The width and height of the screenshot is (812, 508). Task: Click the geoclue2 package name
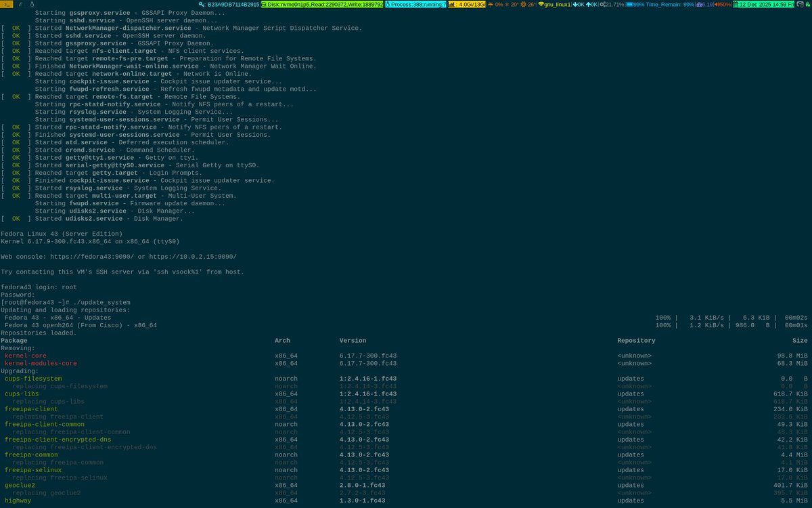[20, 485]
